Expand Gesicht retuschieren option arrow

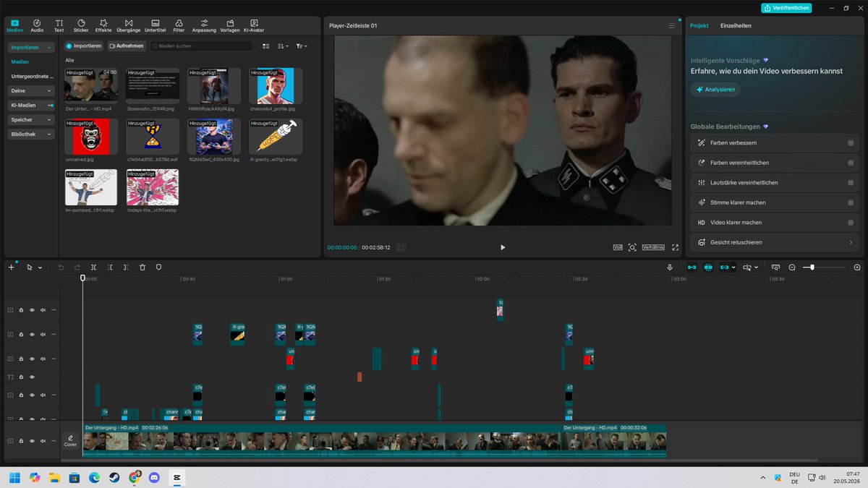[x=851, y=242]
